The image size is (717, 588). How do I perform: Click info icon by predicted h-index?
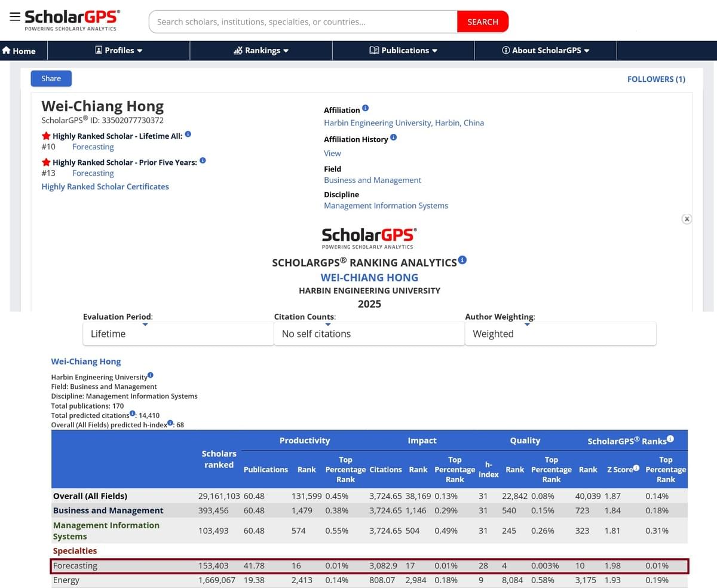(170, 422)
